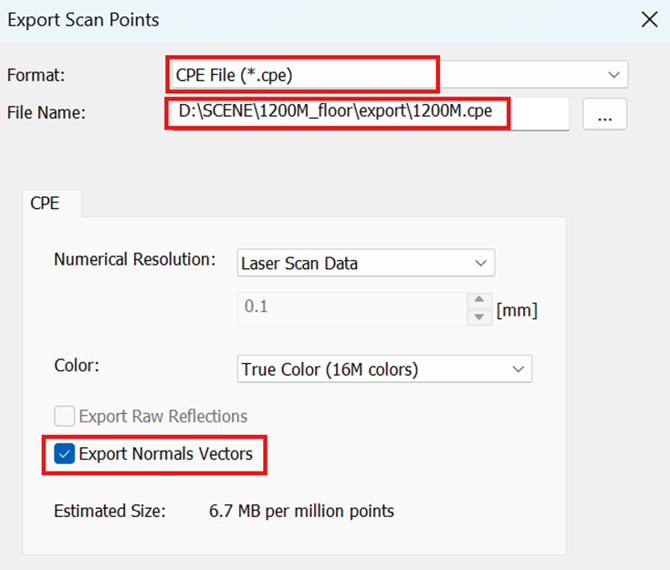The width and height of the screenshot is (670, 570).
Task: Click the Estimated Size value text
Action: (x=301, y=511)
